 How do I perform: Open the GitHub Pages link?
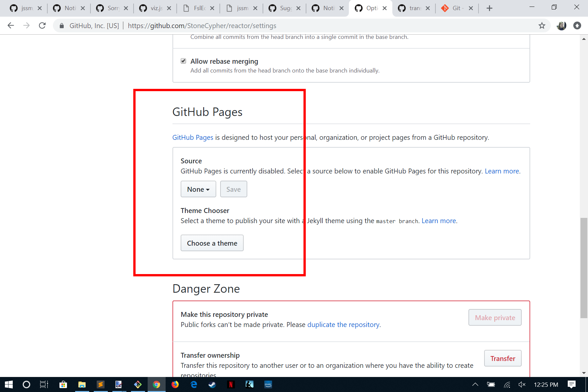pos(192,137)
